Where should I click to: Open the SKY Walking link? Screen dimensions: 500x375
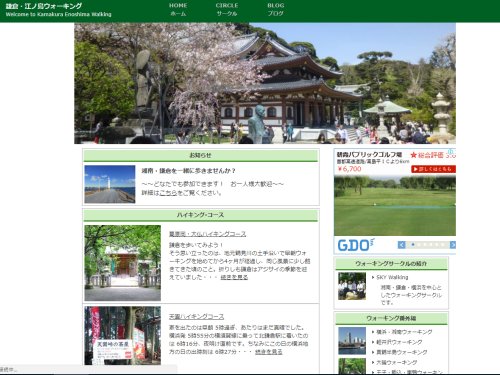click(392, 277)
